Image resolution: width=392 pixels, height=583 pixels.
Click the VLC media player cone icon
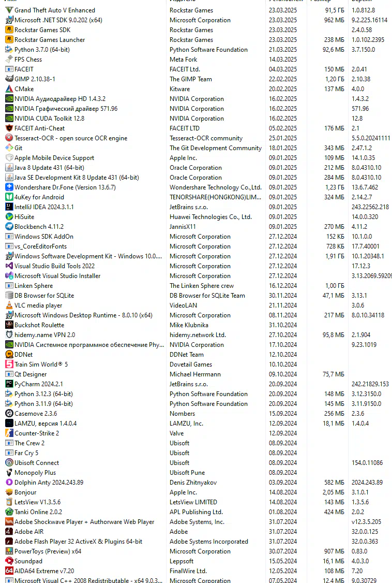pos(9,305)
